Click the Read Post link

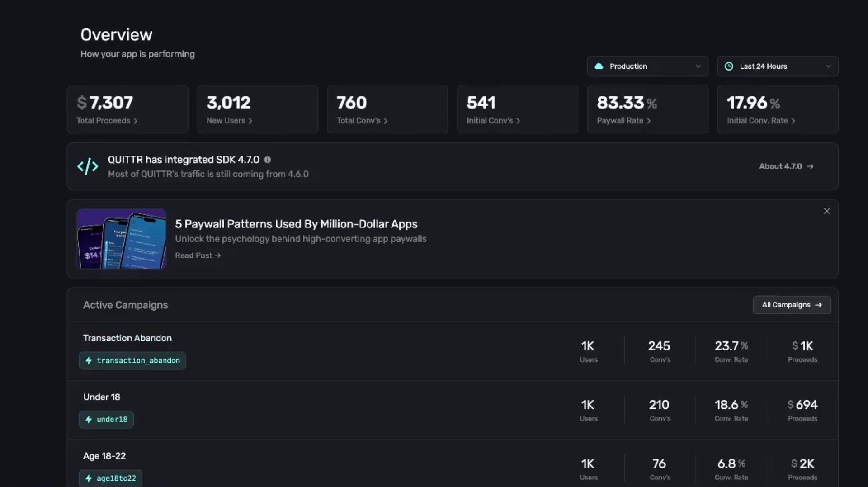click(198, 255)
